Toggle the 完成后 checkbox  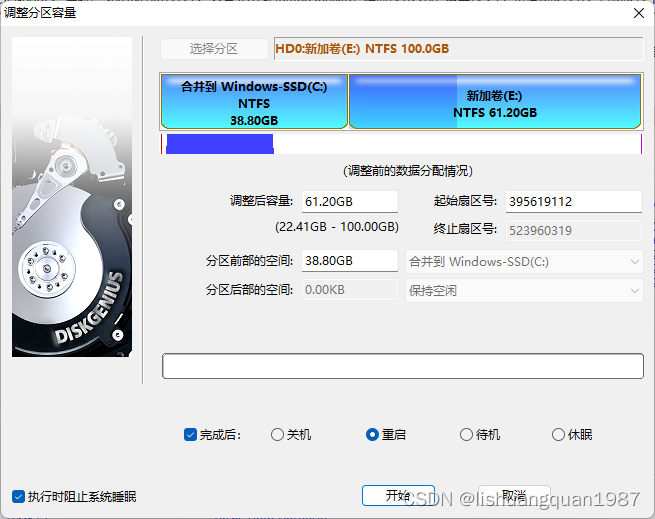click(x=190, y=435)
